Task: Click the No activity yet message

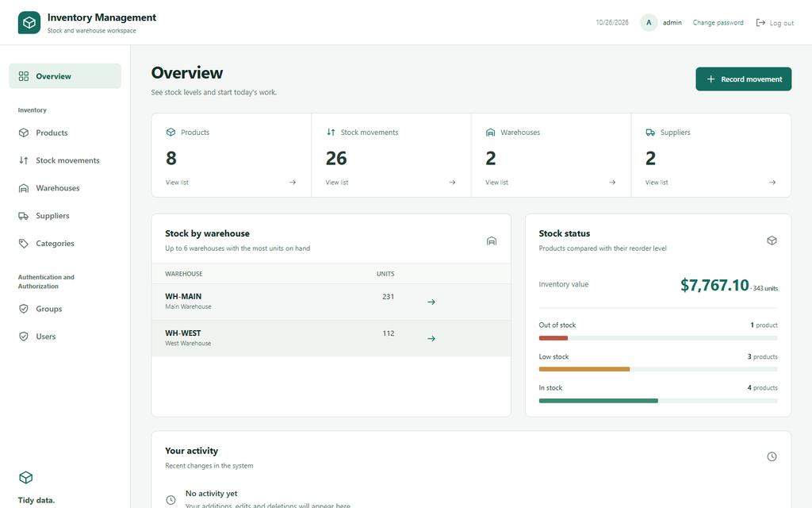Action: (211, 494)
